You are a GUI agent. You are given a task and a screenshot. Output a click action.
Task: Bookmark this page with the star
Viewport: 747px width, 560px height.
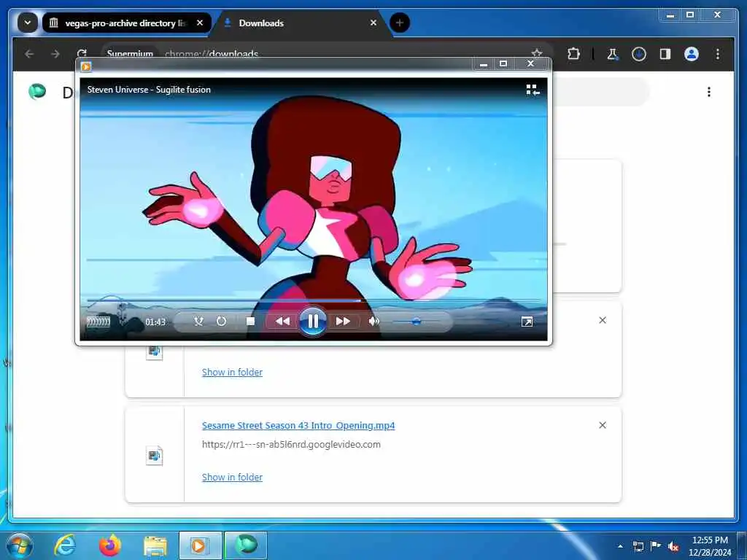click(537, 52)
